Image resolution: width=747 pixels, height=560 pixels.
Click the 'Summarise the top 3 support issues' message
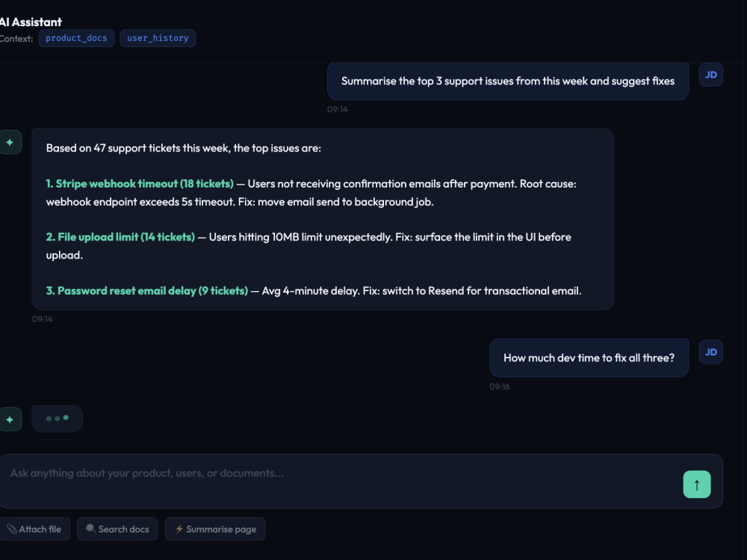tap(508, 81)
